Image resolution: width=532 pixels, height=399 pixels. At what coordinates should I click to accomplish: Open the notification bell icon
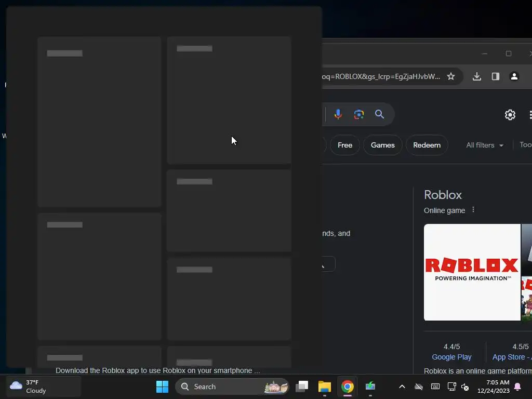pos(518,387)
